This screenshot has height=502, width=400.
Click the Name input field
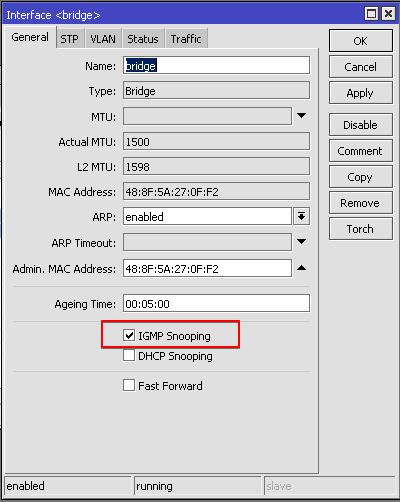coord(216,65)
